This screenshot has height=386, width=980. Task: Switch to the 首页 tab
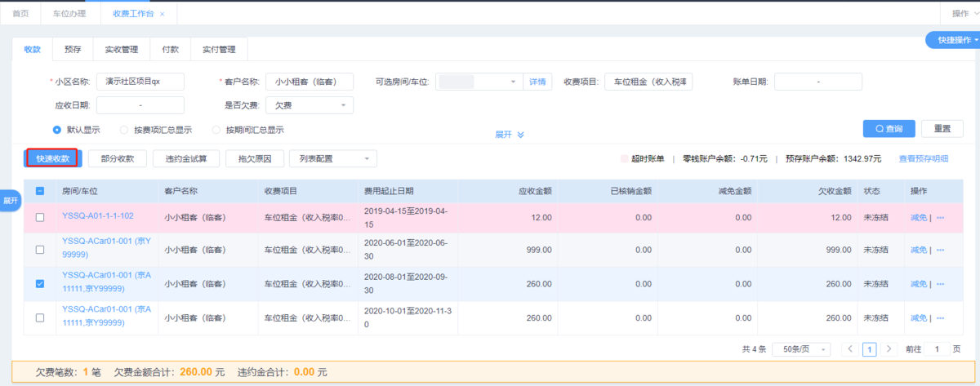click(20, 14)
